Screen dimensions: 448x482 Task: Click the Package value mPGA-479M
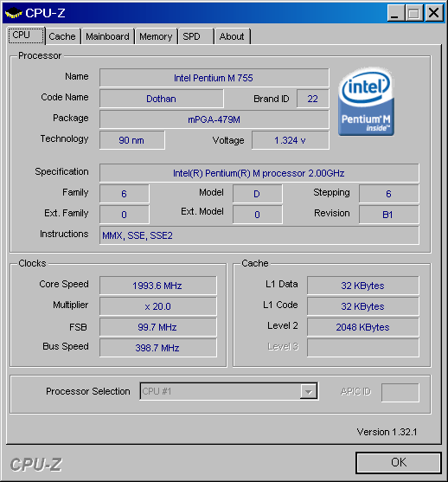click(x=214, y=119)
